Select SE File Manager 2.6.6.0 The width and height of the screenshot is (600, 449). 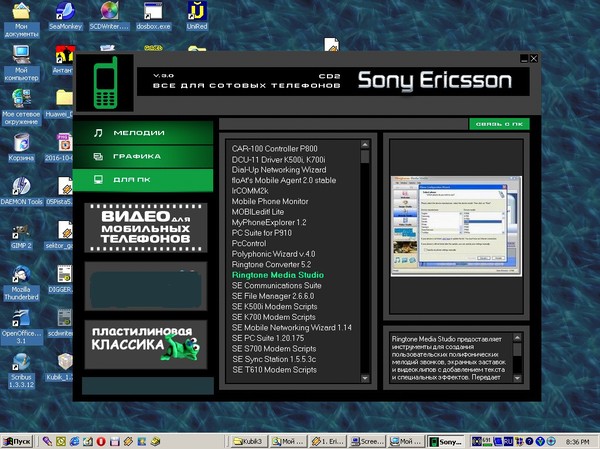click(273, 296)
